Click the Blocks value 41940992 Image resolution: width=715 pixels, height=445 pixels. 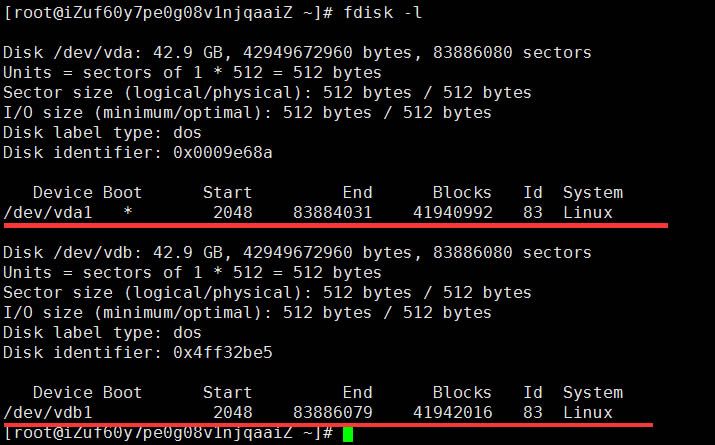[453, 212]
